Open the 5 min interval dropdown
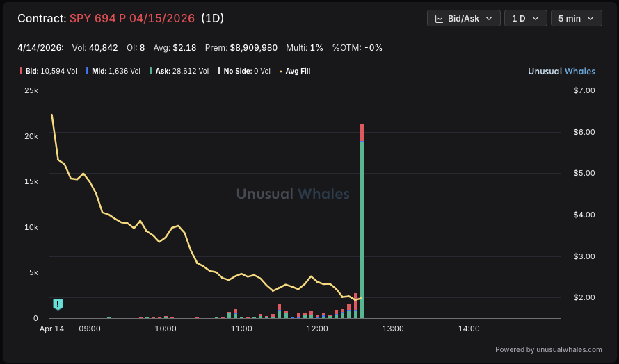 [576, 19]
